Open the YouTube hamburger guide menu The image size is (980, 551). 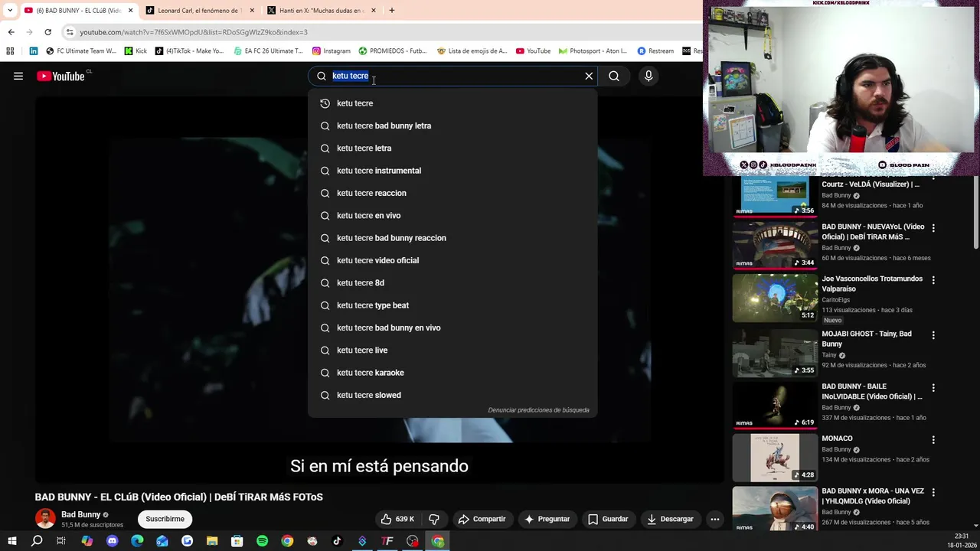[x=18, y=76]
